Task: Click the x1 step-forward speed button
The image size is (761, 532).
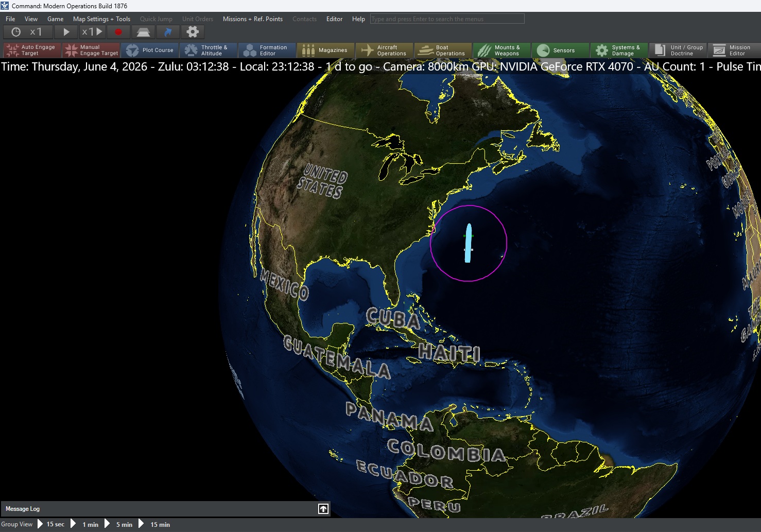Action: coord(92,32)
